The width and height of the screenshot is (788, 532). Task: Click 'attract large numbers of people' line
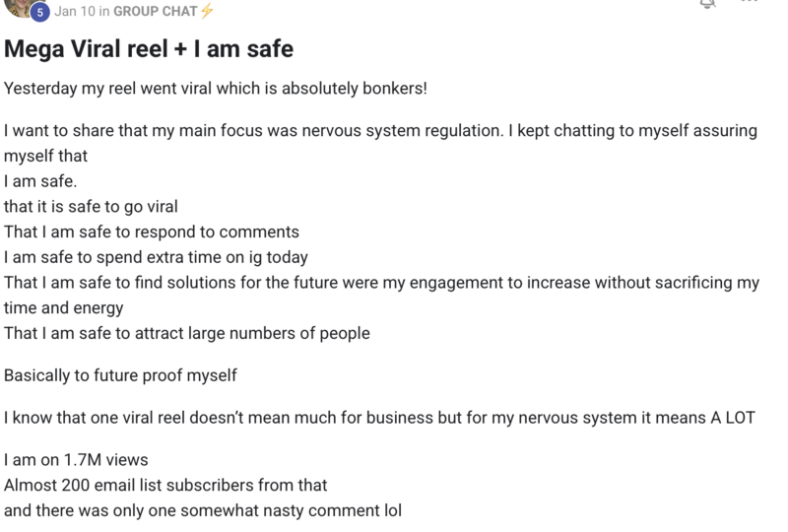tap(187, 333)
